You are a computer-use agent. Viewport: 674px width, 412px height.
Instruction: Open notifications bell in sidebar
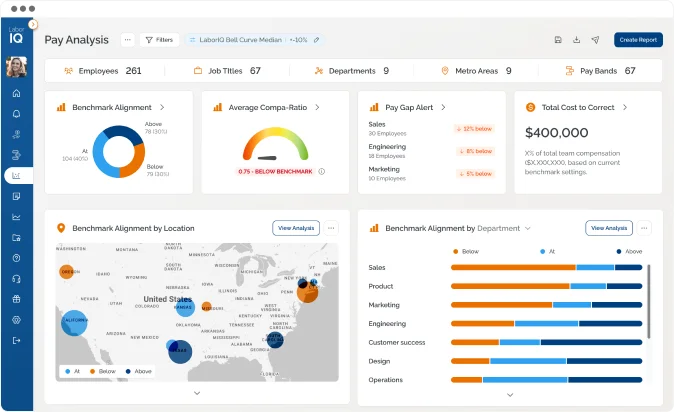(x=16, y=114)
